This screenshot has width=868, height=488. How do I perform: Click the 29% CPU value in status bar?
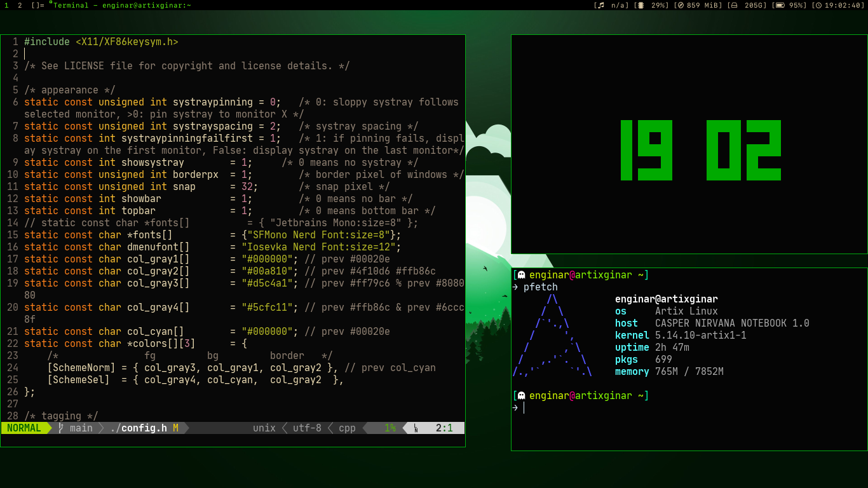click(x=660, y=5)
